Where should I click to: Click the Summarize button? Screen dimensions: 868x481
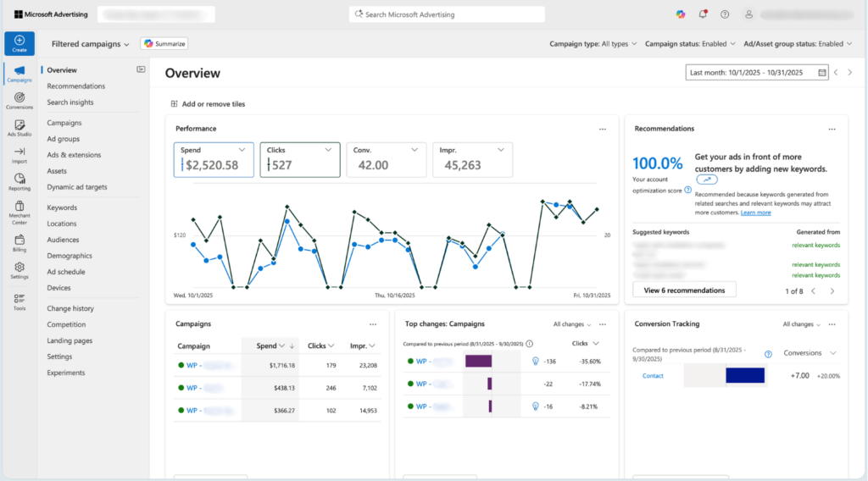[164, 44]
